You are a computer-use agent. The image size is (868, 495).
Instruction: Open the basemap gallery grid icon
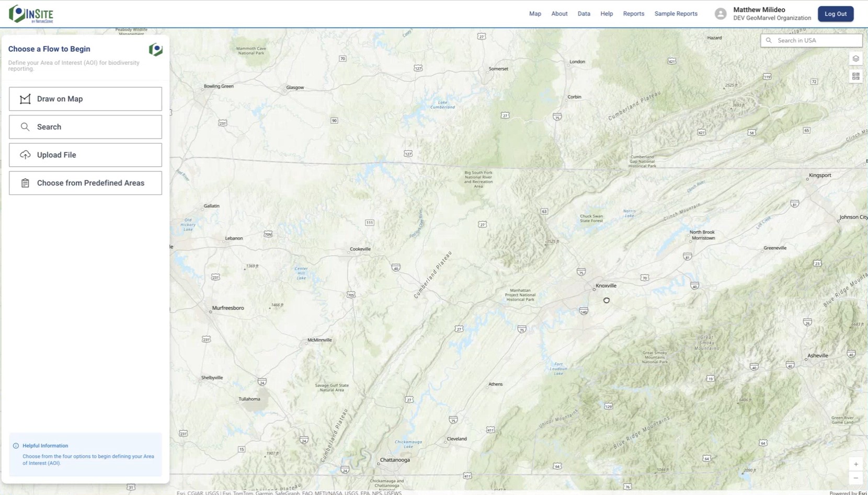855,76
